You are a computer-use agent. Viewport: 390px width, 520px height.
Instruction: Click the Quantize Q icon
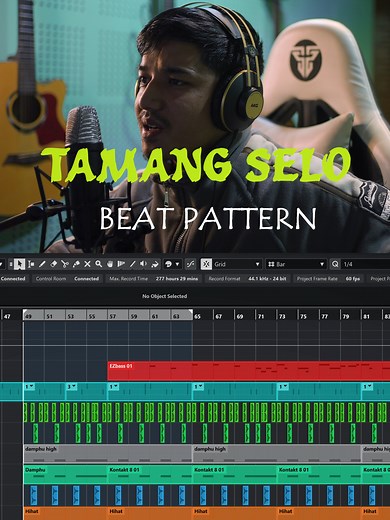point(335,264)
